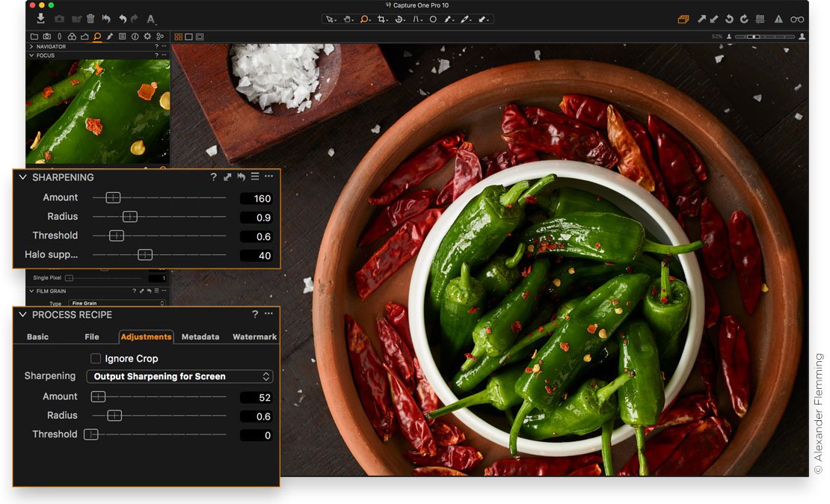Click the Import images icon
Screen dimensions: 830x504
(x=41, y=19)
